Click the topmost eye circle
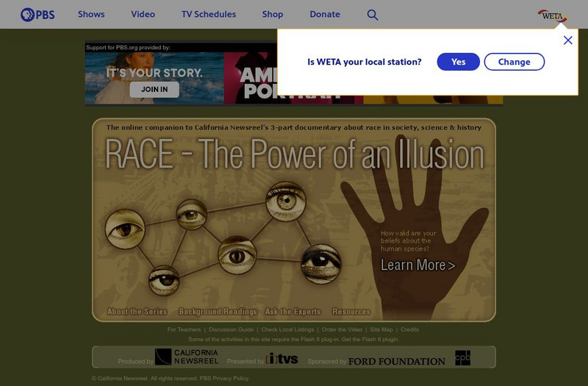588x386 pixels. click(286, 201)
